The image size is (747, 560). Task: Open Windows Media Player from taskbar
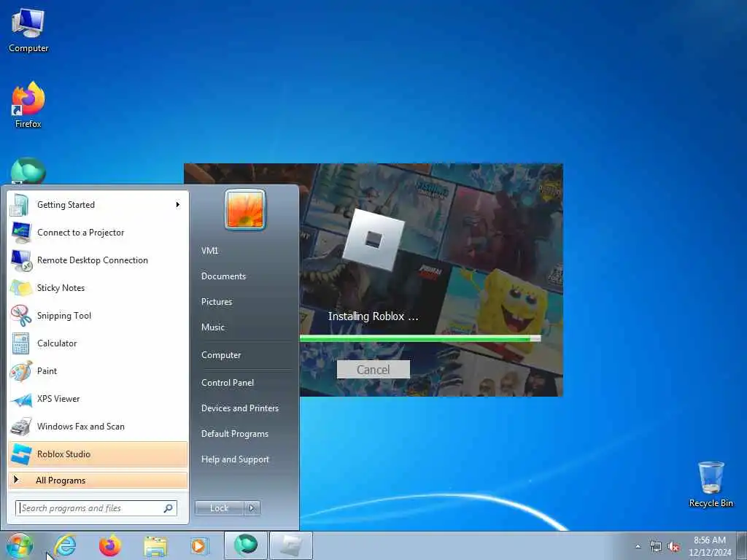click(198, 545)
